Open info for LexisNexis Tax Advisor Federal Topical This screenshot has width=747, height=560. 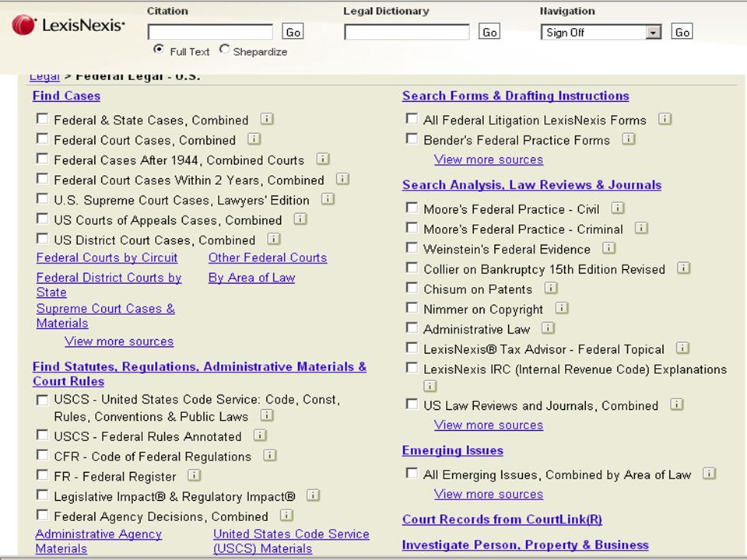pos(682,348)
